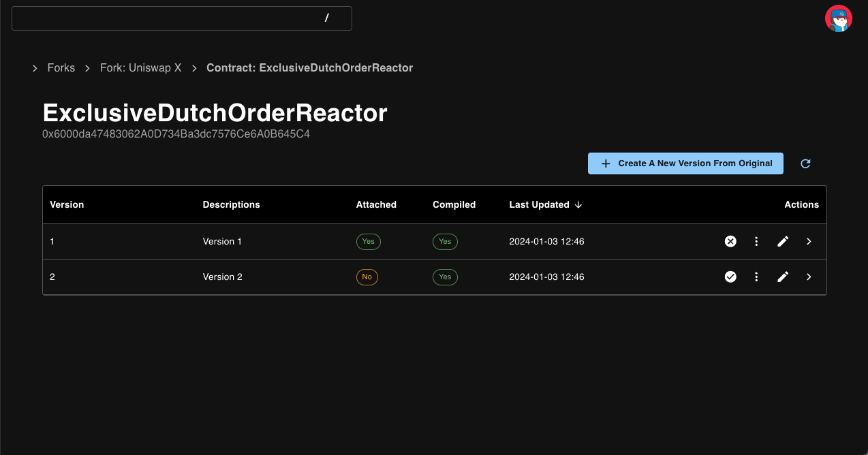Click the refresh icon beside Create button
Viewport: 868px width, 455px height.
coord(805,163)
